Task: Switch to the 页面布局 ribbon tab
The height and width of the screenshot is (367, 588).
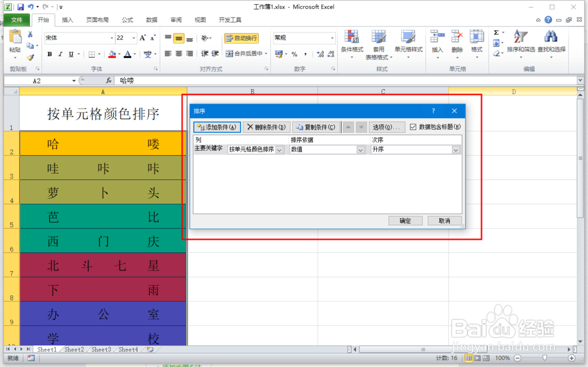Action: pos(98,20)
